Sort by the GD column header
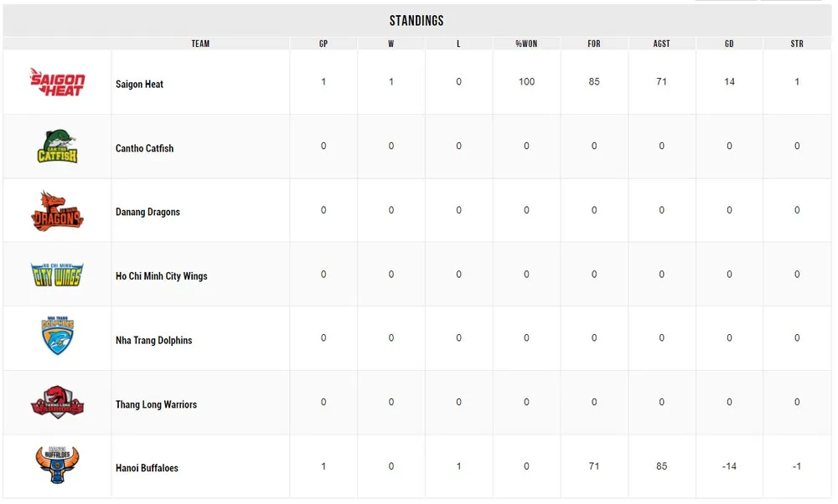The image size is (838, 504). [729, 44]
